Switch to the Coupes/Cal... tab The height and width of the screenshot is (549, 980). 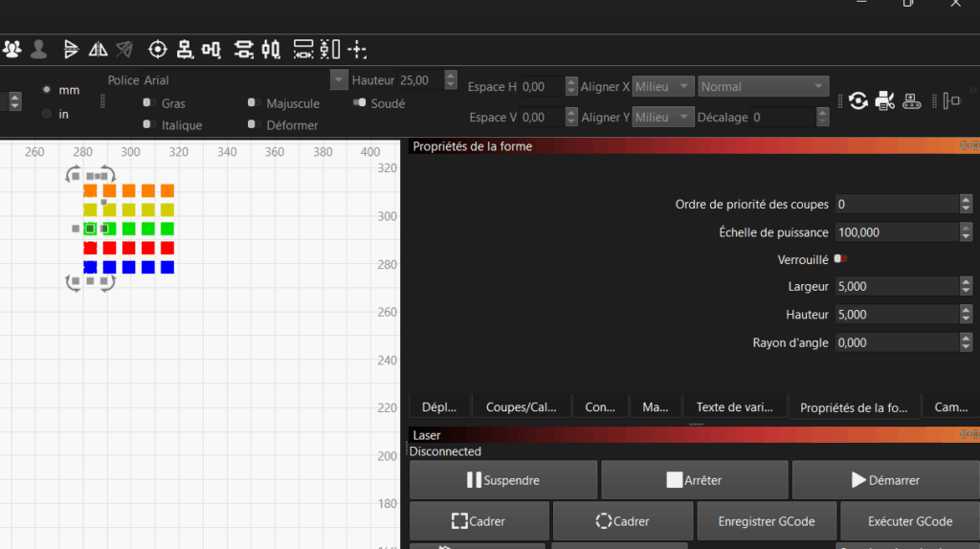[522, 406]
